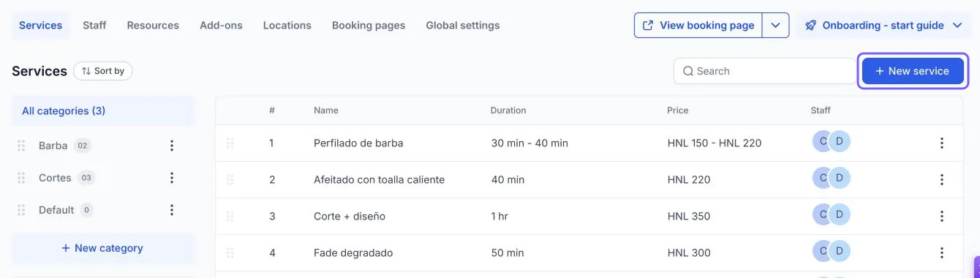Open Afeitado con toalla caliente service
The image size is (980, 278).
379,179
